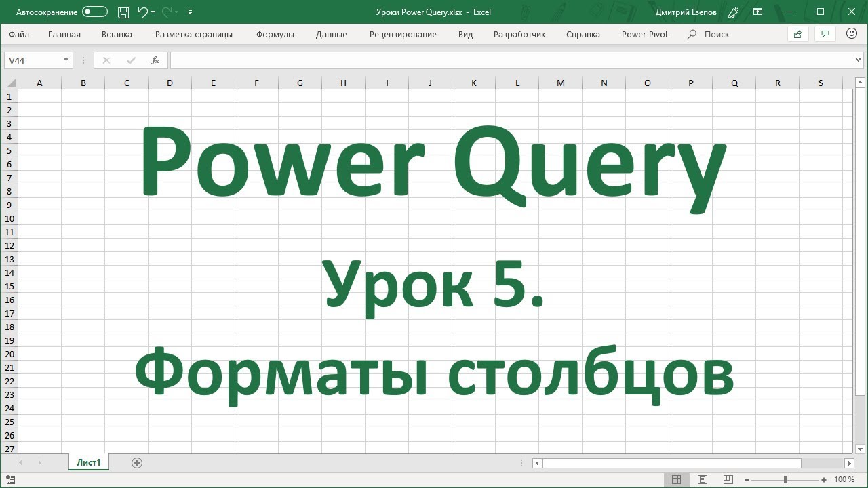The width and height of the screenshot is (868, 488).
Task: Switch to Page Break Preview icon
Action: coord(728,479)
